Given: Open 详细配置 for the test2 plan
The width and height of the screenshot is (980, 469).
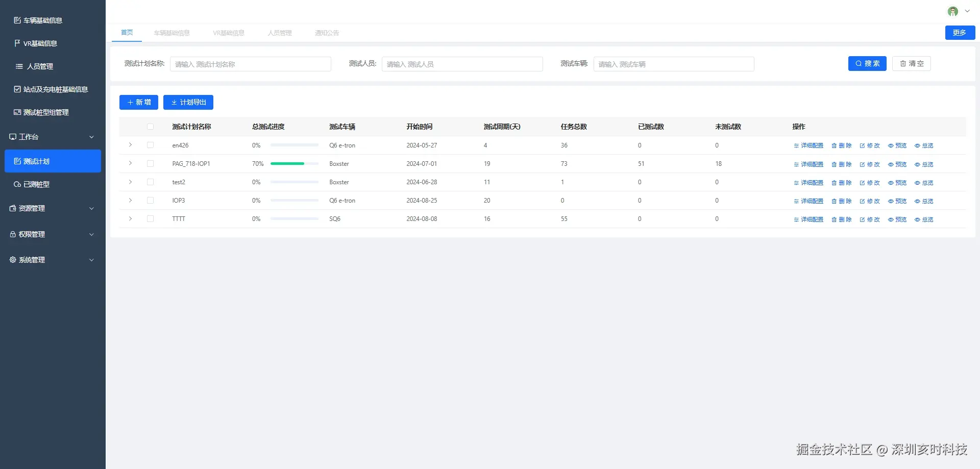Looking at the screenshot, I should click(x=808, y=183).
